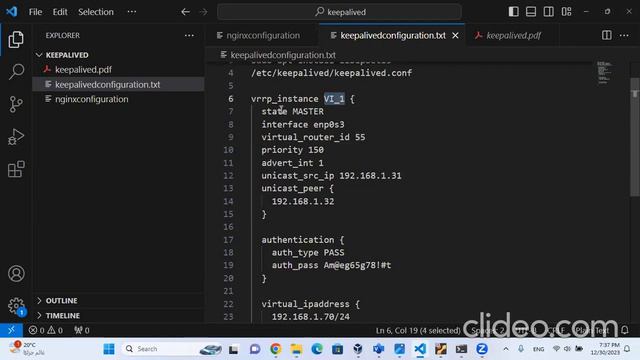Click the selected 'VI_1' text

click(x=334, y=99)
